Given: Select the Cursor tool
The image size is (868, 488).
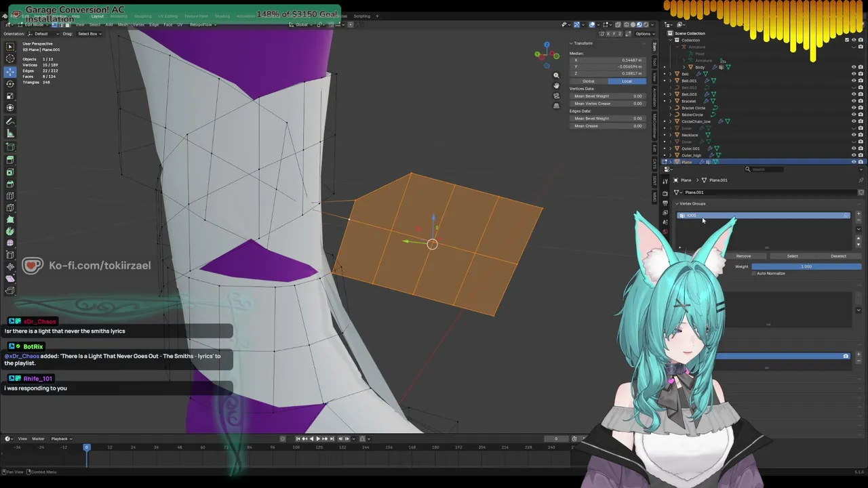Looking at the screenshot, I should tap(10, 59).
